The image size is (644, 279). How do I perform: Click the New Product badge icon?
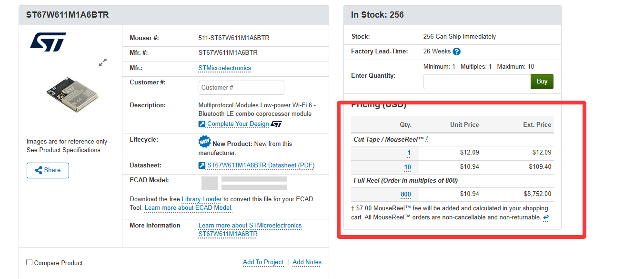click(204, 142)
